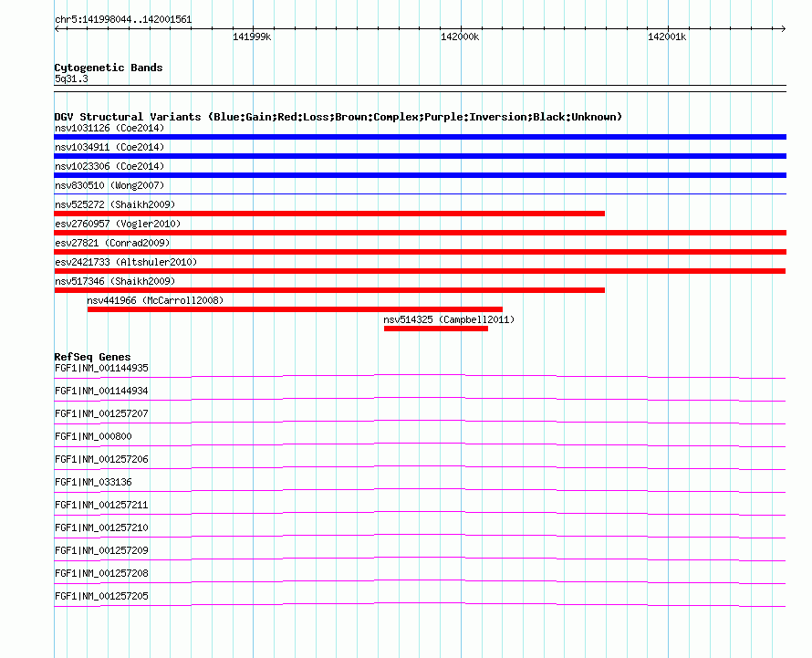Click the esv27821 (Conrad2009) variant label
Screen dimensions: 812x658
[112, 243]
